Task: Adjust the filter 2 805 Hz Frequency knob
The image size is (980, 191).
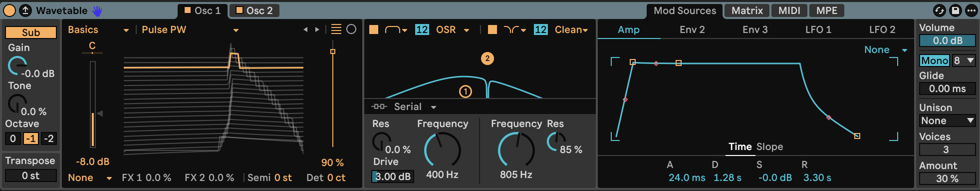Action: click(x=516, y=149)
